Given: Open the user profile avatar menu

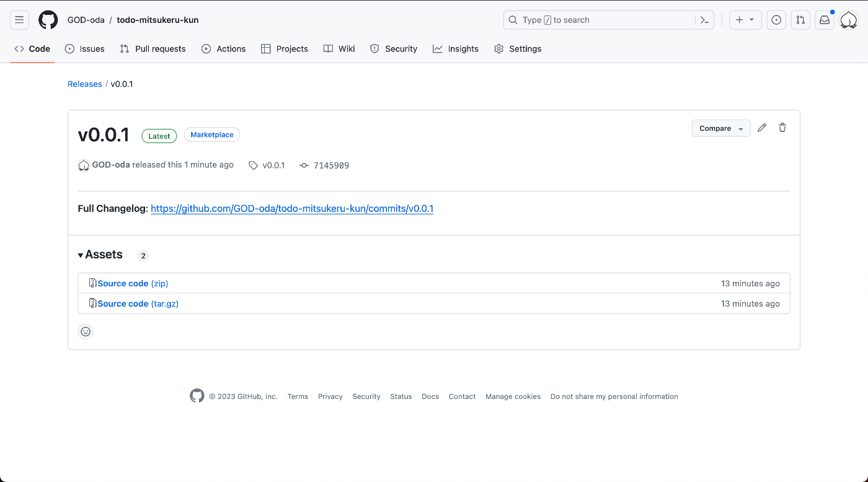Looking at the screenshot, I should pos(849,20).
